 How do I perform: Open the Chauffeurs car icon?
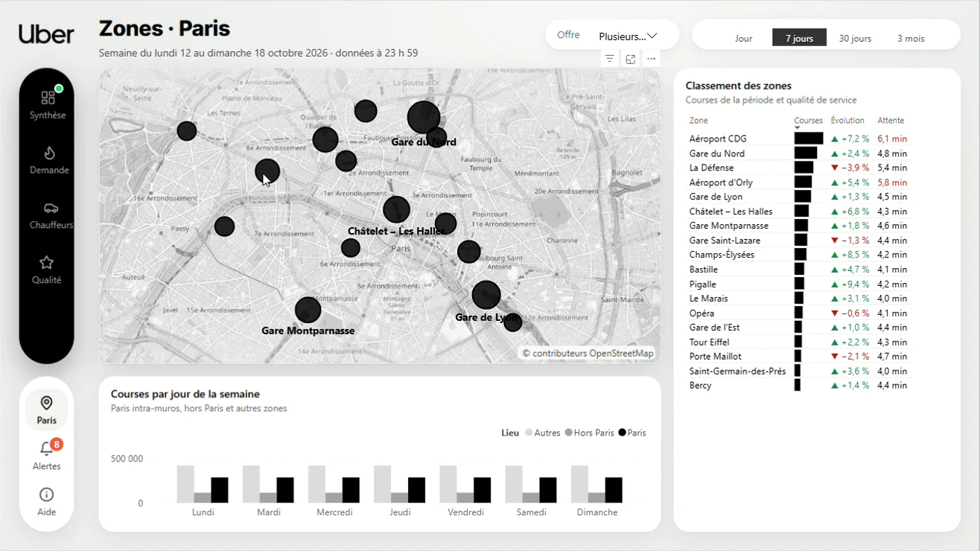(51, 208)
